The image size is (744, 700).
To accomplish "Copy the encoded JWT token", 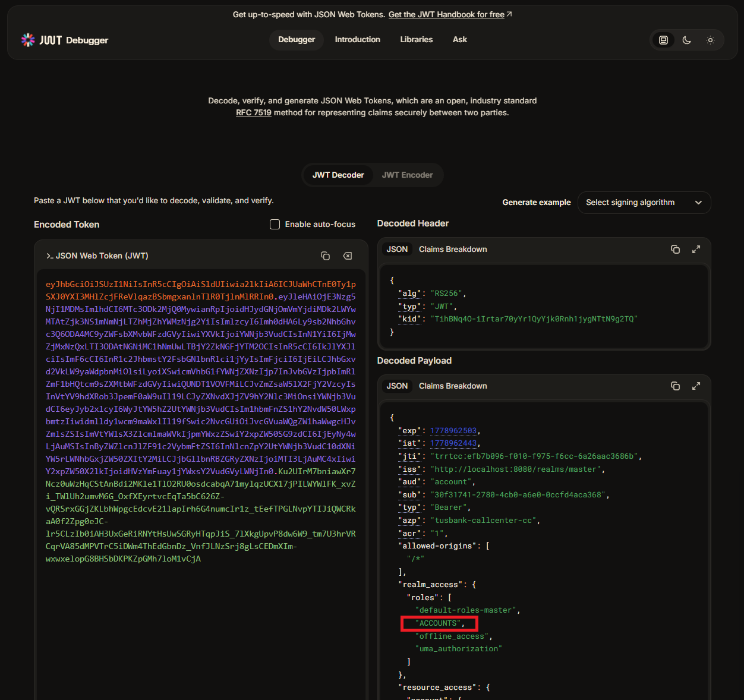I will tap(325, 256).
